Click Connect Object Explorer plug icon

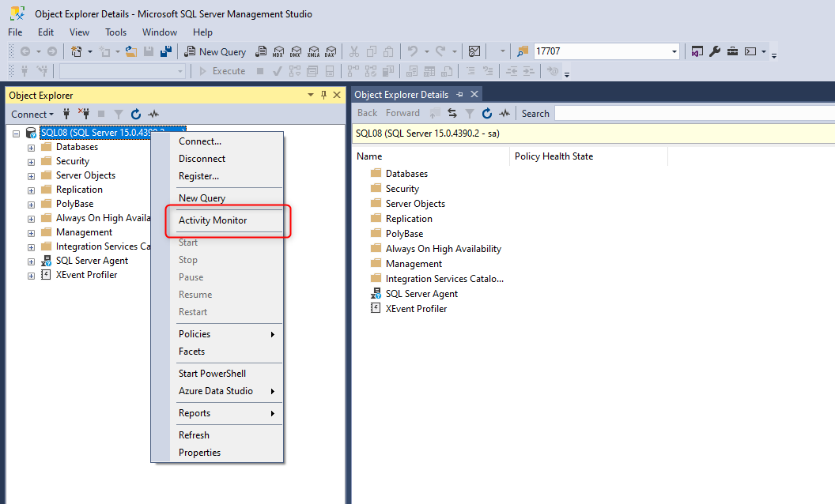pyautogui.click(x=66, y=114)
